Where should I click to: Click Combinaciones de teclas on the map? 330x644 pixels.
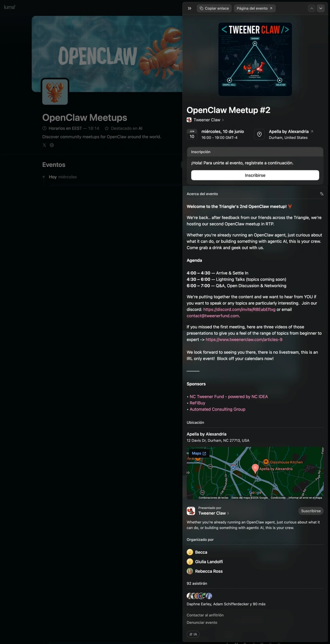[213, 497]
